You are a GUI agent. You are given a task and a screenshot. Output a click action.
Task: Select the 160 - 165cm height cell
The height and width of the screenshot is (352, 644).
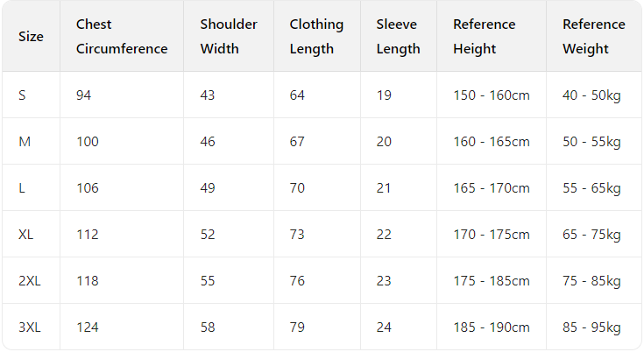(x=491, y=141)
